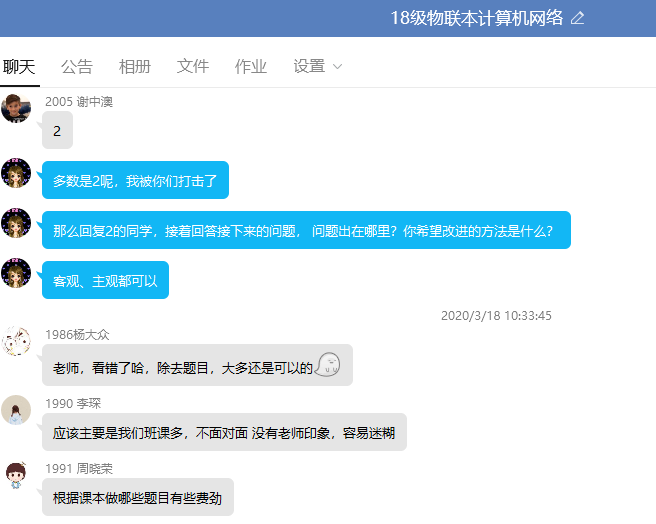Open the 聊天 tab

(x=19, y=67)
